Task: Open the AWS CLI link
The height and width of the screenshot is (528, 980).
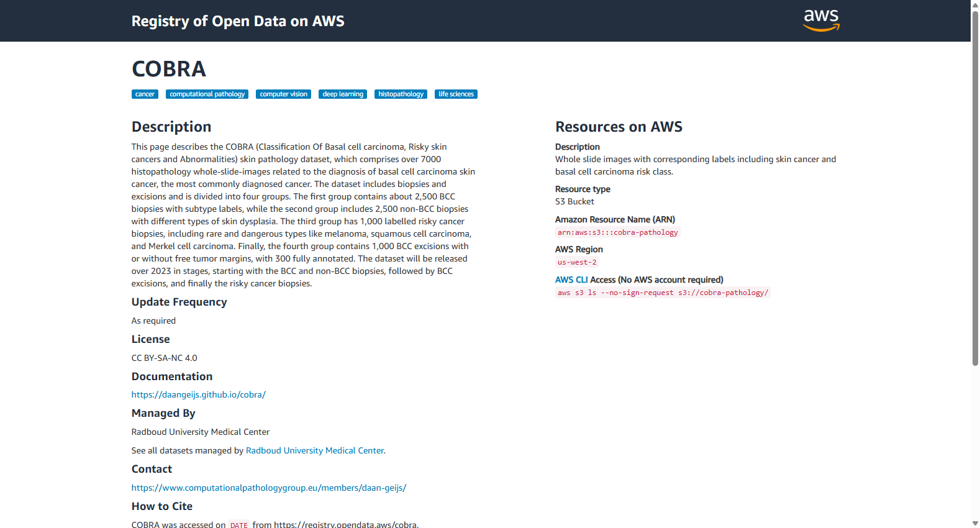Action: (571, 280)
